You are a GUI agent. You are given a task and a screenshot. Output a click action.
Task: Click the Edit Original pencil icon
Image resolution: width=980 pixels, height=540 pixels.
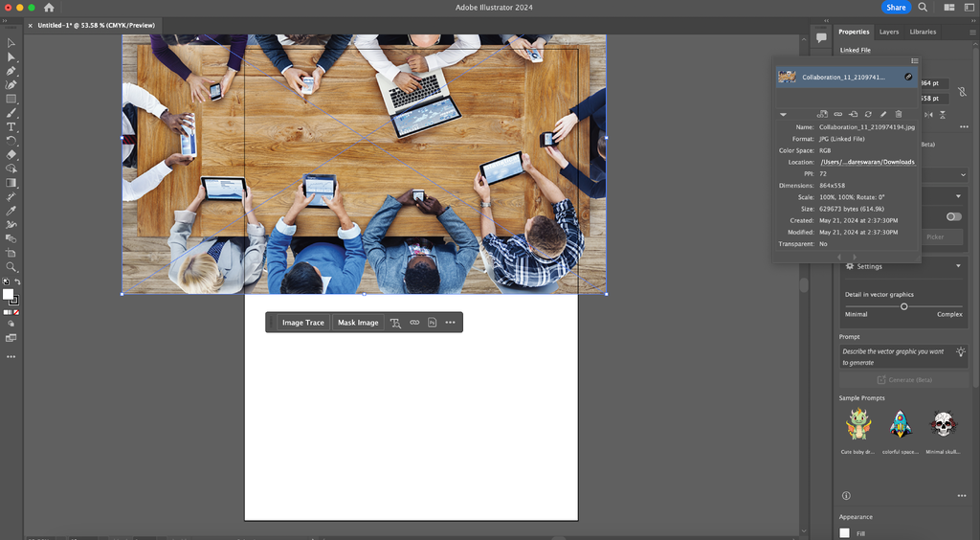tap(883, 114)
